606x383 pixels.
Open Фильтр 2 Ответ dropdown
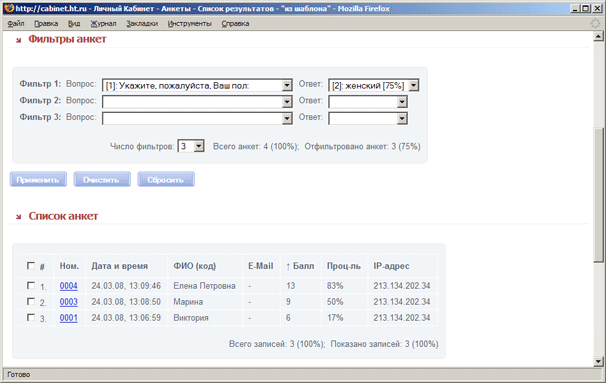click(x=368, y=102)
